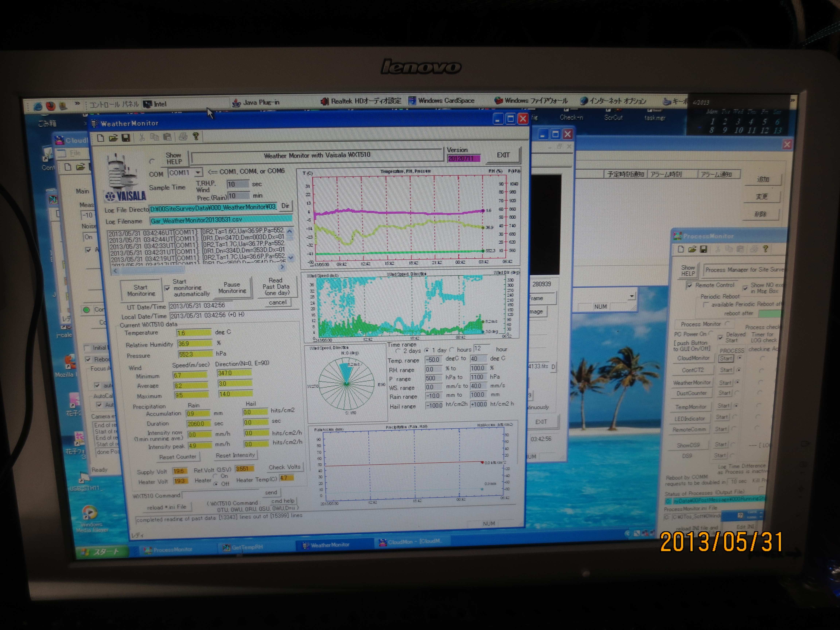Click Help question-mark icon in ProcessMonitor toolbar
The image size is (840, 630).
point(766,249)
